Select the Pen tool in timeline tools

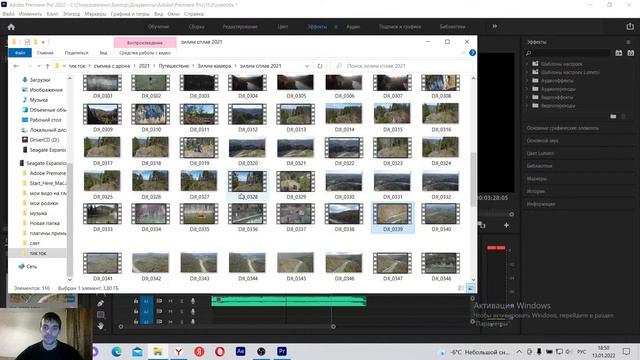point(100,303)
